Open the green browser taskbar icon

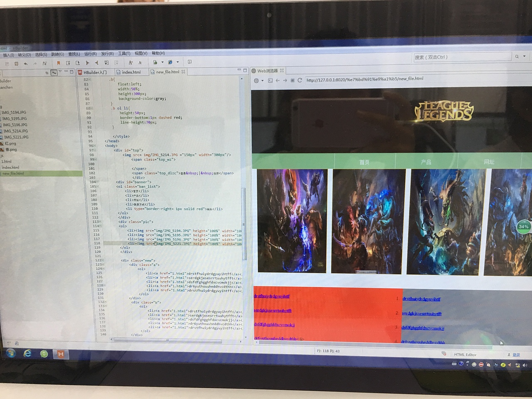coord(44,354)
